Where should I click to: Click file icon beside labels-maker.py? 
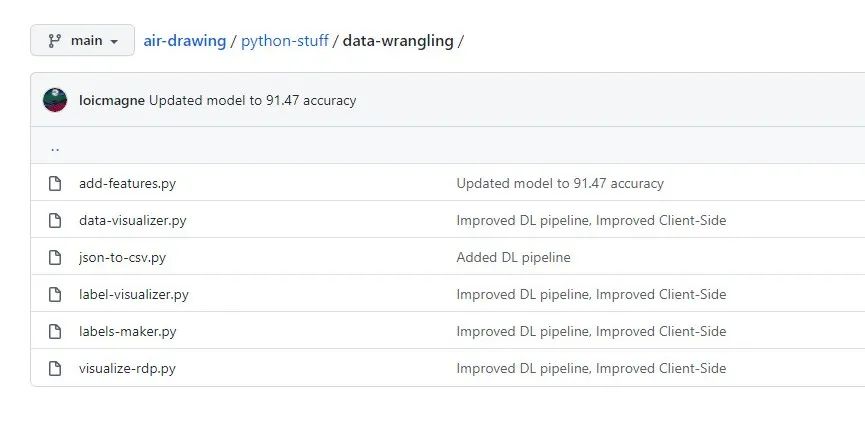(55, 331)
